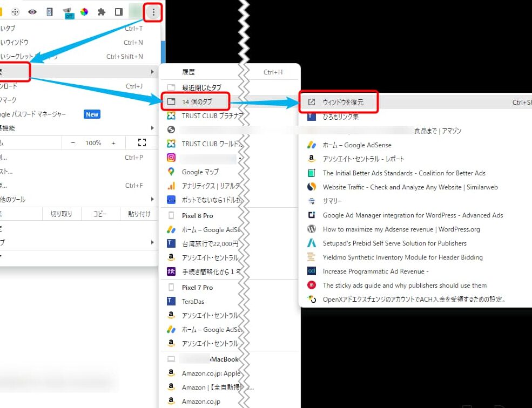This screenshot has height=408, width=532.
Task: Expand the 履歴 submenu arrow in main menu
Action: point(152,72)
